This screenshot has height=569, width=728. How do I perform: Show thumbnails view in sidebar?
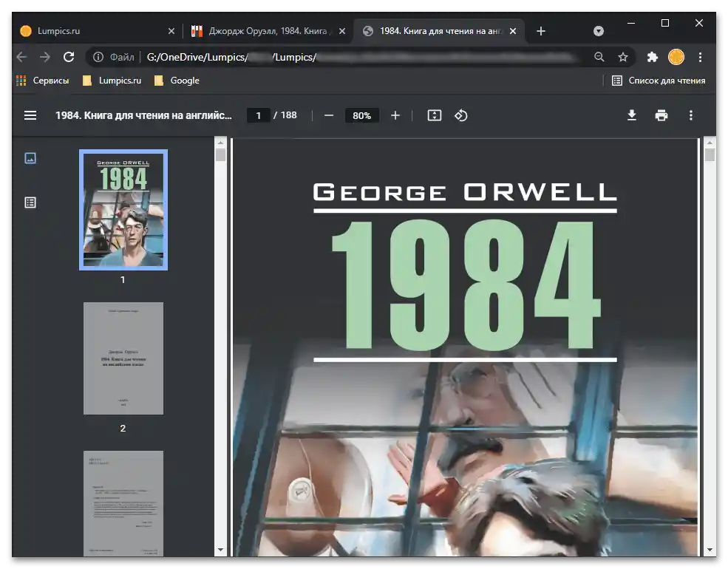(x=30, y=158)
